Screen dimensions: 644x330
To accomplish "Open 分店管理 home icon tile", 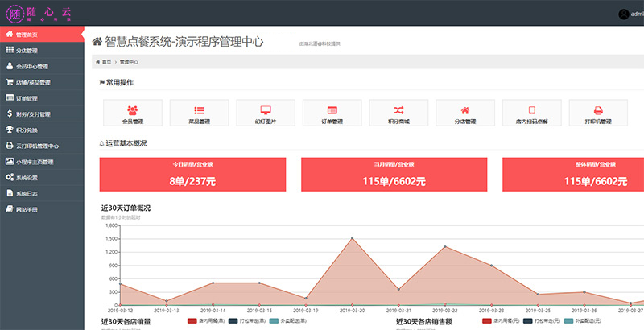I will pyautogui.click(x=464, y=110).
